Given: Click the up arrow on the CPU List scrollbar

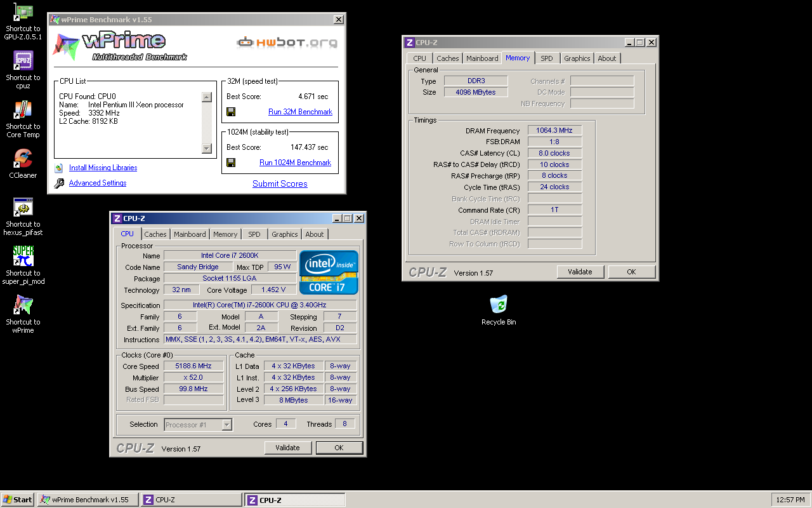Looking at the screenshot, I should (206, 97).
